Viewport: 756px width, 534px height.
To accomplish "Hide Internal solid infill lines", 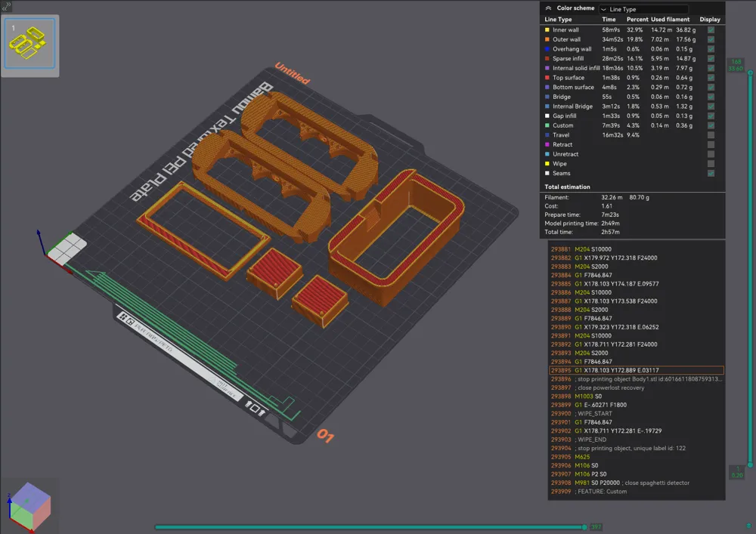I will 709,67.
